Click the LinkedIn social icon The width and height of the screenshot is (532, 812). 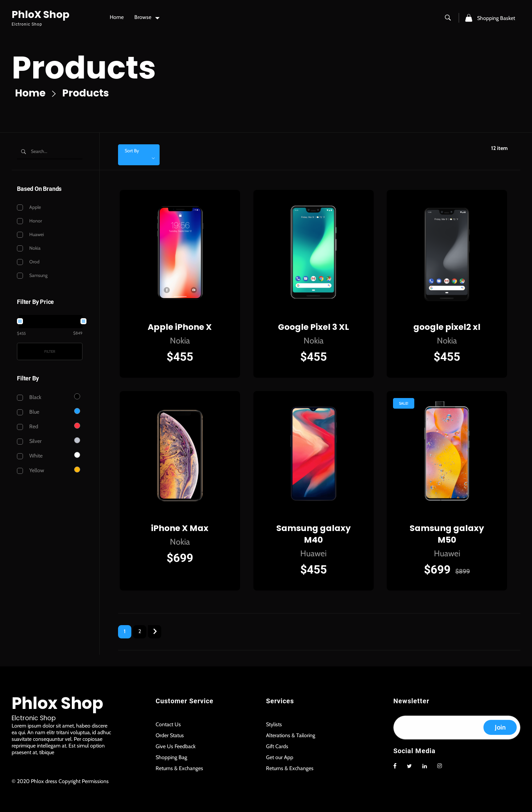(424, 766)
